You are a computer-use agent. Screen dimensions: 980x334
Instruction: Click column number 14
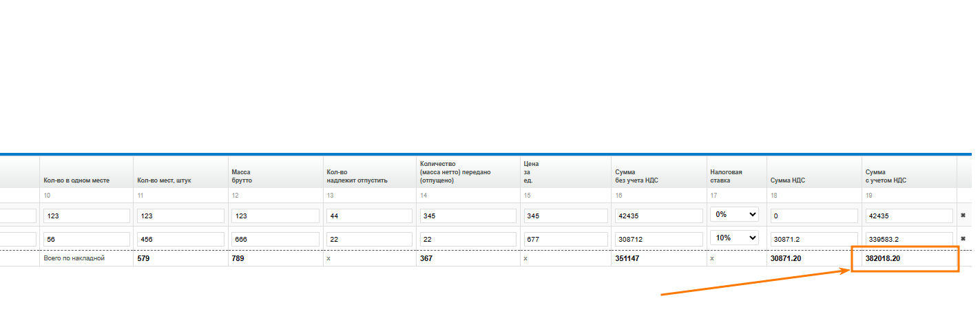pyautogui.click(x=424, y=196)
